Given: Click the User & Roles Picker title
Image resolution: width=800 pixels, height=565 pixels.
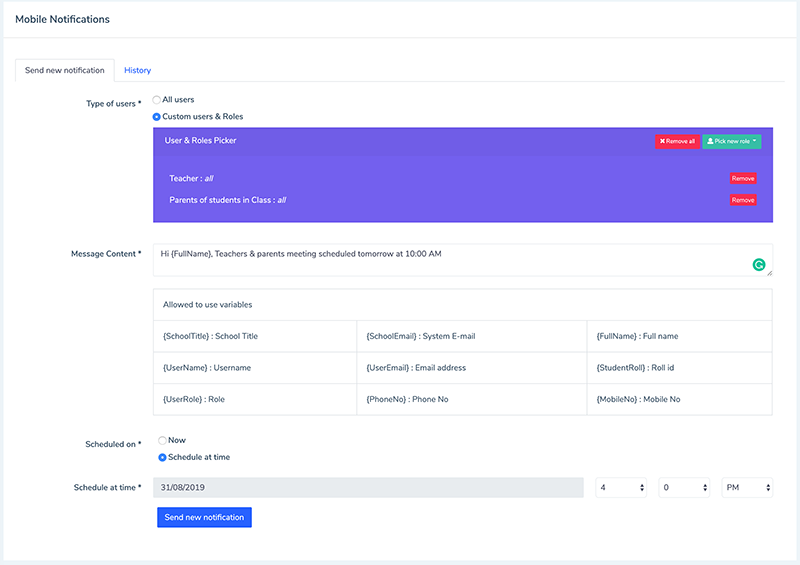Looking at the screenshot, I should [200, 140].
